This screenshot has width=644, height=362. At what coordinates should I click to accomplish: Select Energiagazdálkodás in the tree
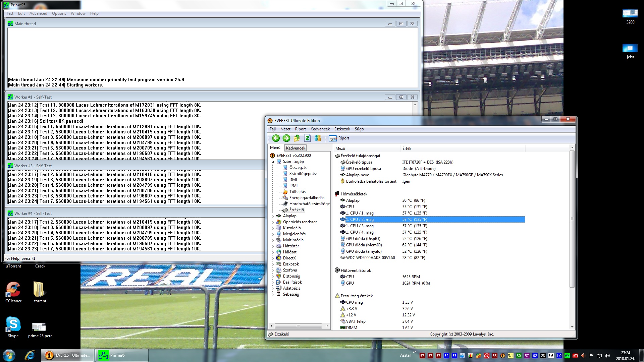coord(307,198)
